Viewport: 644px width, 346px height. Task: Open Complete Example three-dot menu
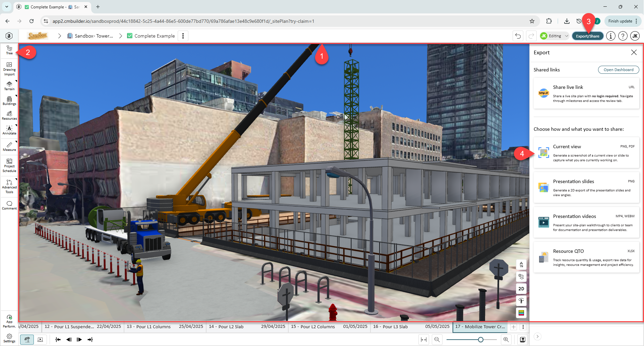pos(183,36)
